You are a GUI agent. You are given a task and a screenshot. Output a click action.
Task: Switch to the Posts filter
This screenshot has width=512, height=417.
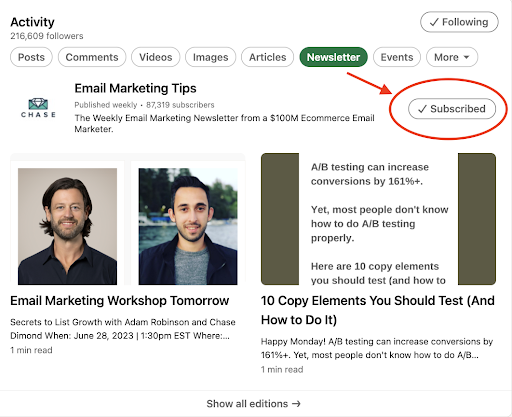31,57
